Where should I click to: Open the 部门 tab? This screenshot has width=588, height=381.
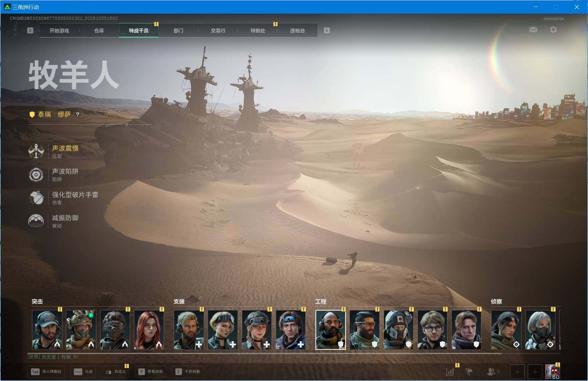(178, 31)
